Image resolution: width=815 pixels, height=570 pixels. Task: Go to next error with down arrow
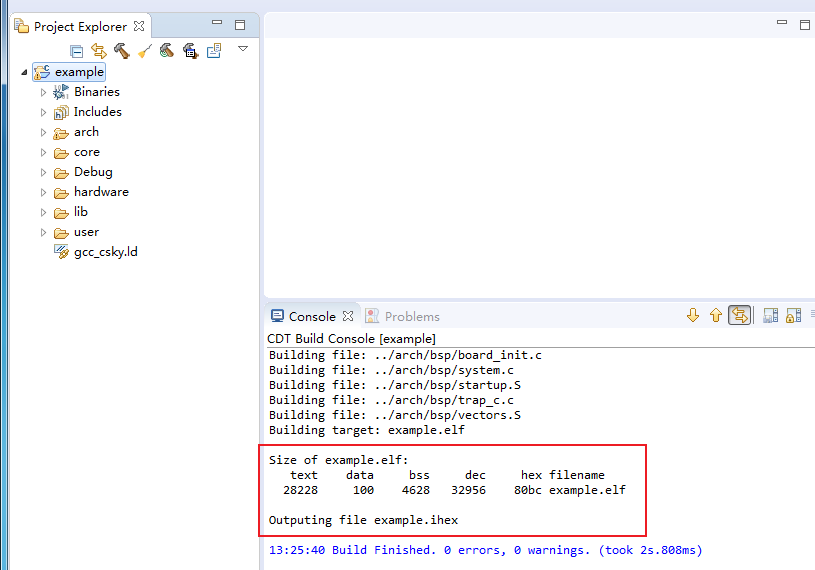(693, 315)
